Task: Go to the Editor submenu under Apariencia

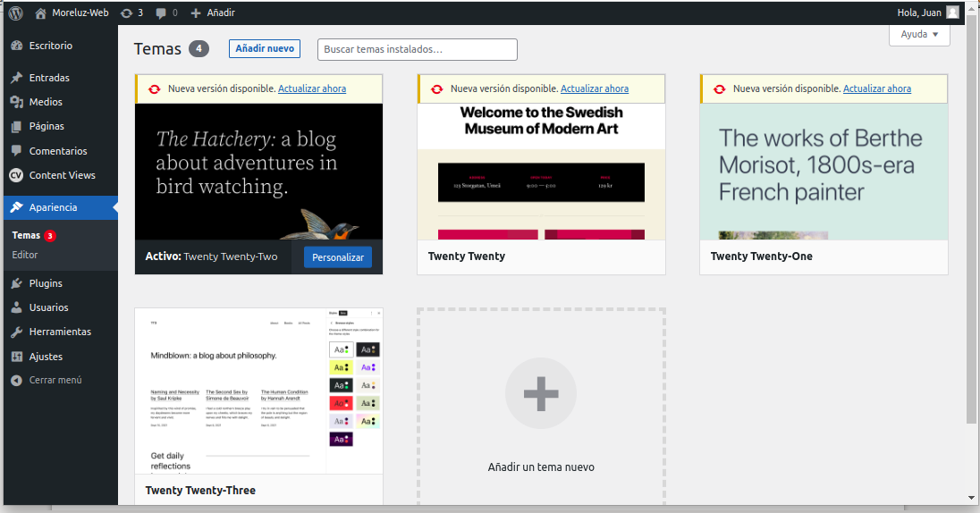Action: [25, 255]
